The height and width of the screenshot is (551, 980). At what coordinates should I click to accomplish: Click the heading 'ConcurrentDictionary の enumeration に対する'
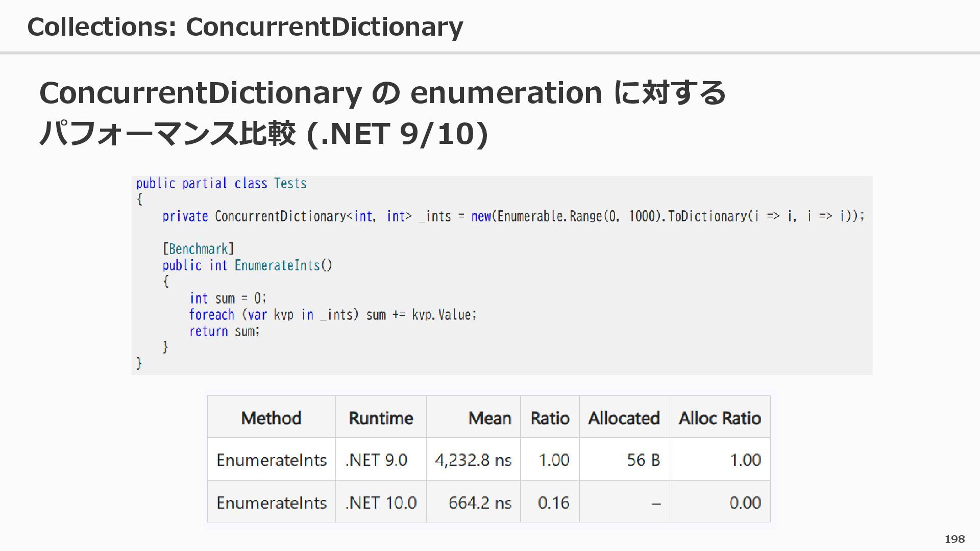coord(382,93)
